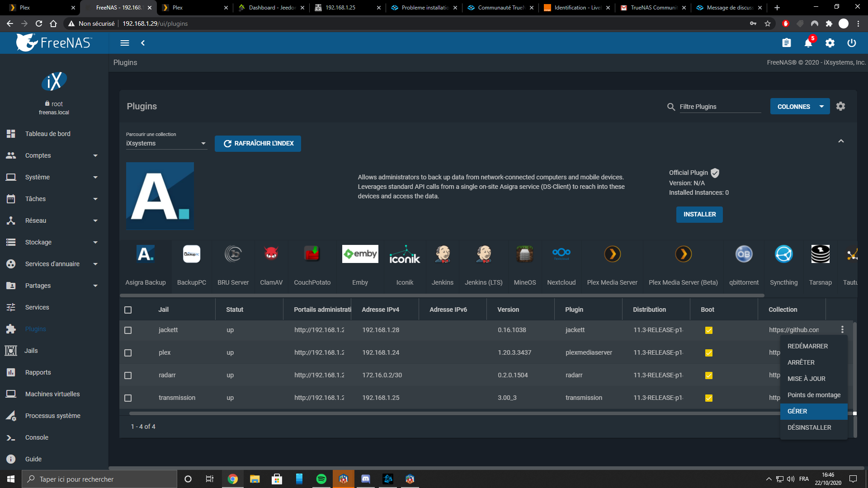Click the alerts bell icon
868x488 pixels.
[x=808, y=43]
